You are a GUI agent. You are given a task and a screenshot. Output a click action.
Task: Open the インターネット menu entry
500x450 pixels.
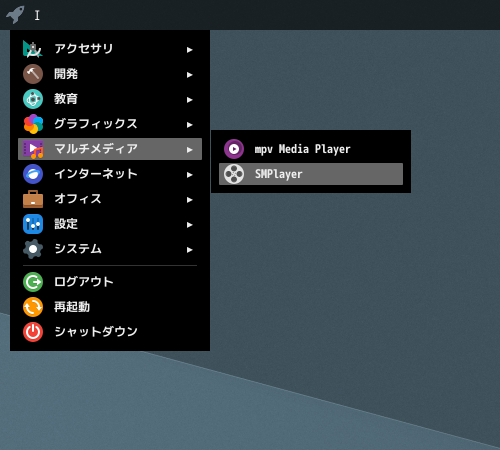110,174
